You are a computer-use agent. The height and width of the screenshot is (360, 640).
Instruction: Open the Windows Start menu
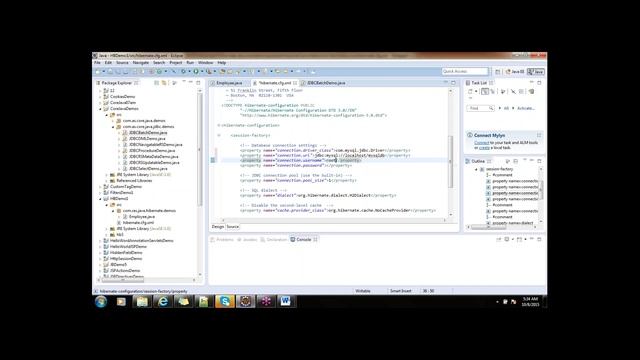(x=101, y=302)
